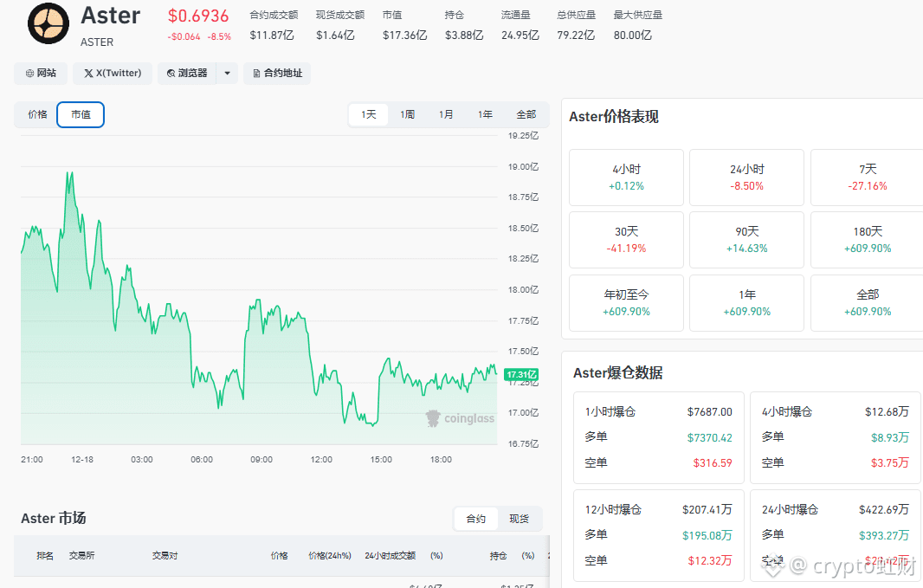Open the 浏览器 explorer link
The image size is (923, 588).
click(x=187, y=74)
